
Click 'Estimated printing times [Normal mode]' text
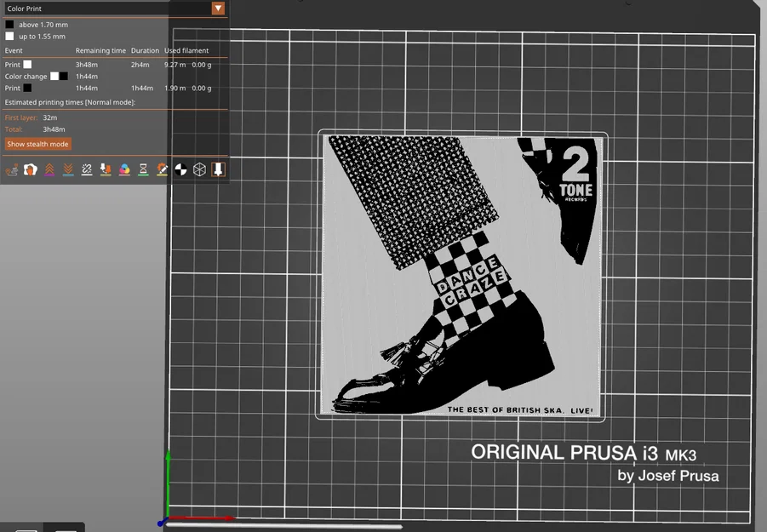coord(70,102)
